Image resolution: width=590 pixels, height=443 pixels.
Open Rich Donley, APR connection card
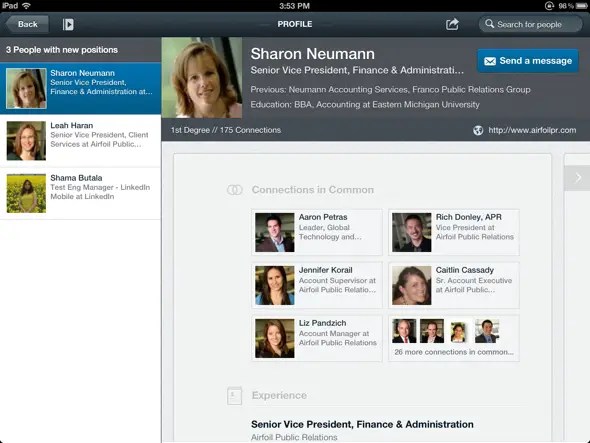pos(454,232)
